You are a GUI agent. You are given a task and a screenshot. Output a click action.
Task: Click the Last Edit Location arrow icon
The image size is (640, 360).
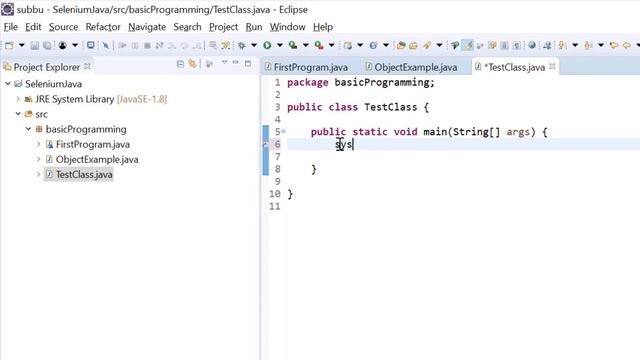613,45
